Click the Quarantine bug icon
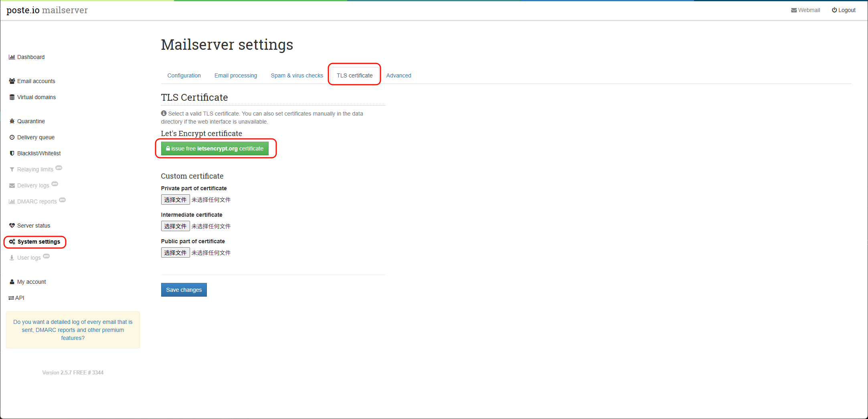The height and width of the screenshot is (419, 868). [x=12, y=121]
